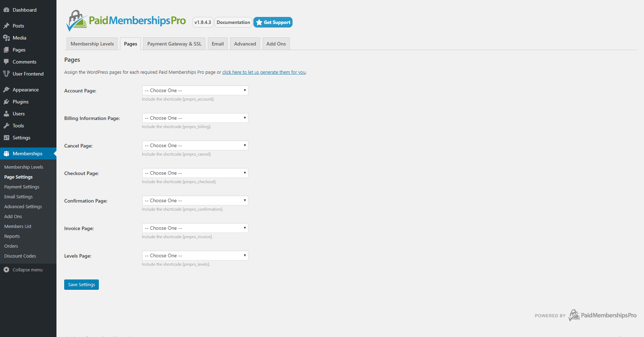Click the "Pages" section heading
Screen dimensions: 644x337
72,60
